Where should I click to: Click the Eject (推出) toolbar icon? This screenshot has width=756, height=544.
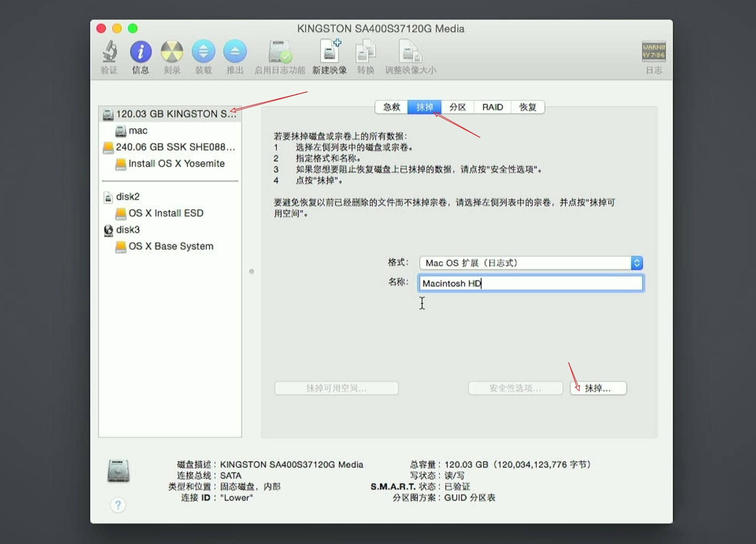(x=235, y=52)
